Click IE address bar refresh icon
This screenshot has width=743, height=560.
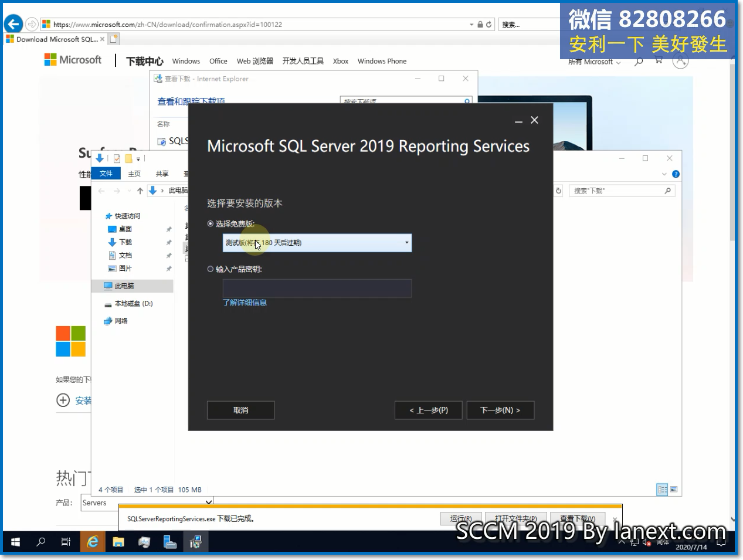[488, 25]
